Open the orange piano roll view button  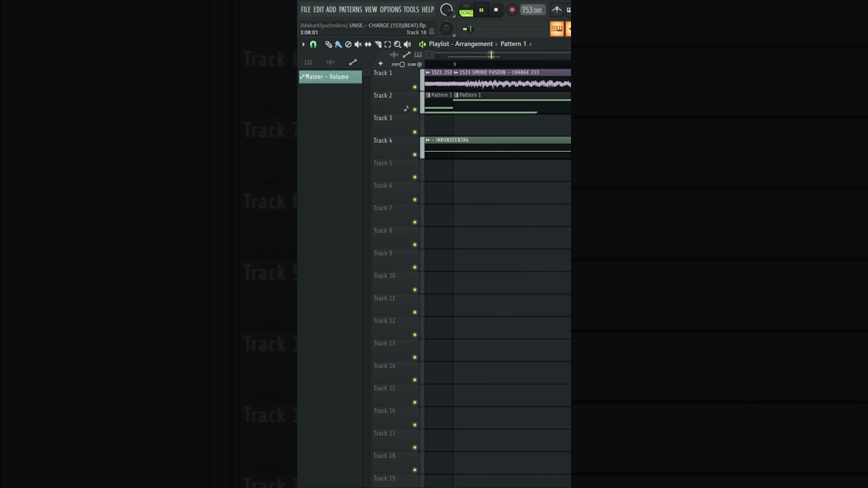click(x=557, y=28)
